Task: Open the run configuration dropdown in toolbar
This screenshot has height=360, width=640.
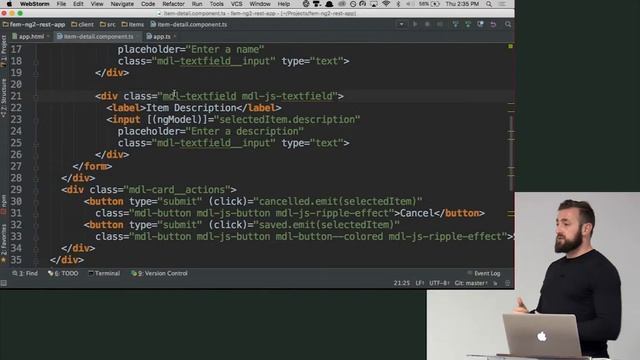Action: tap(401, 24)
